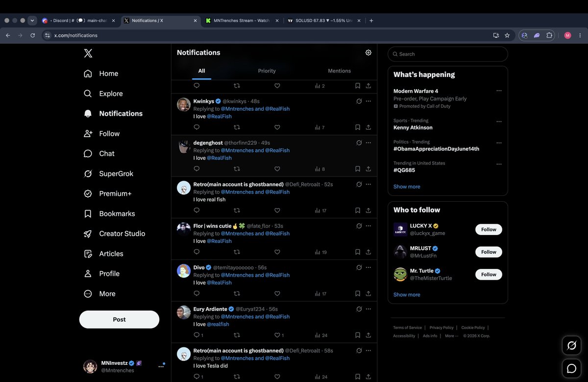Image resolution: width=588 pixels, height=382 pixels.
Task: Reply to Kwinkys's post
Action: (x=196, y=127)
